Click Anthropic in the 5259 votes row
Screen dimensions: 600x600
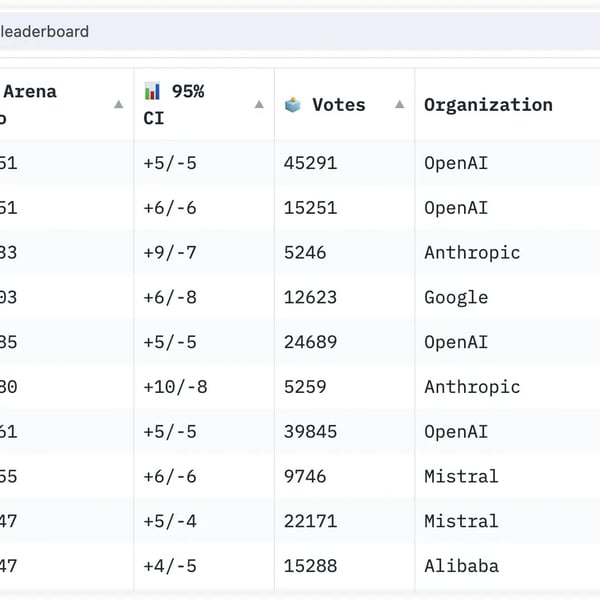(x=472, y=388)
